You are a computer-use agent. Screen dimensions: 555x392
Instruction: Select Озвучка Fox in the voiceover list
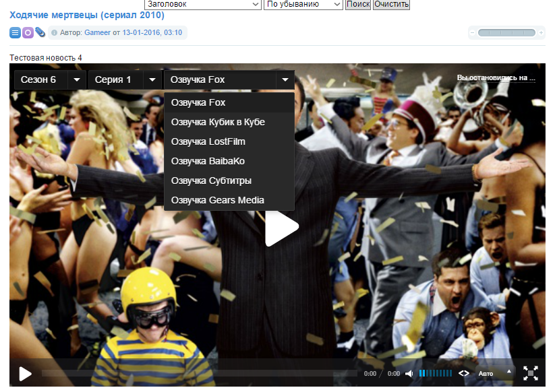coord(229,102)
